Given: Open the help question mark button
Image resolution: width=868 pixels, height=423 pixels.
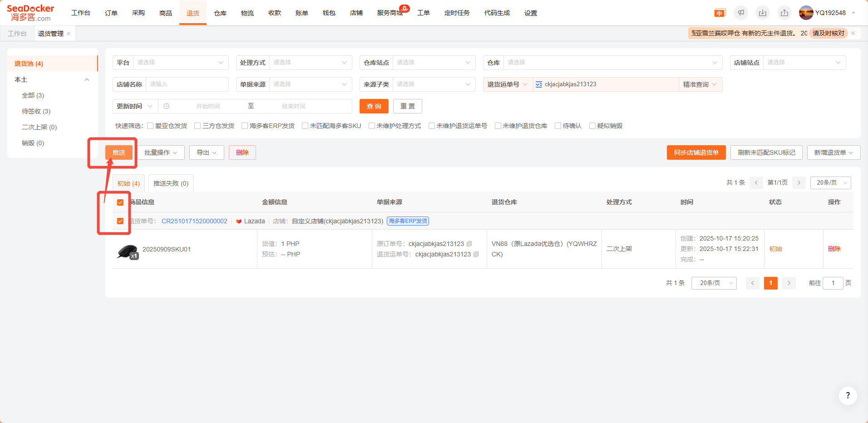Looking at the screenshot, I should (848, 396).
